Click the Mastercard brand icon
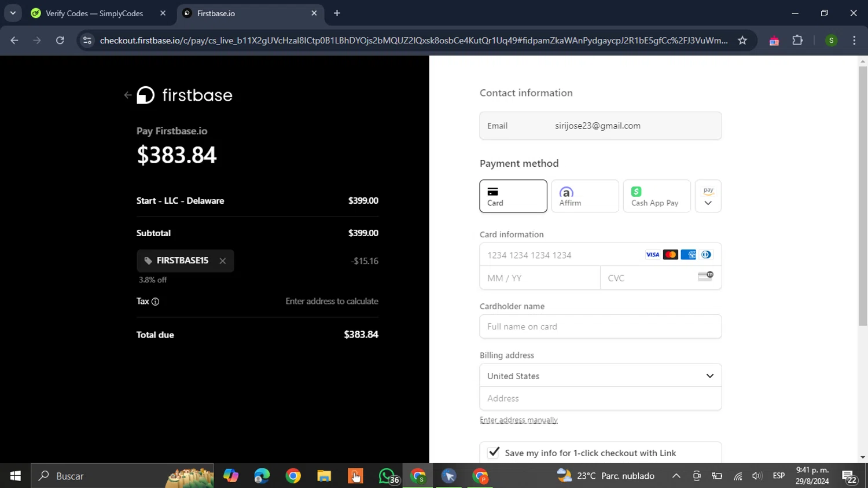The height and width of the screenshot is (488, 868). pos(671,255)
